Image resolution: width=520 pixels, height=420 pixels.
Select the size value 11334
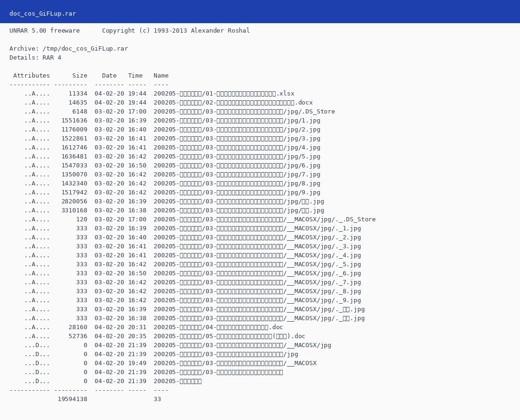pos(78,94)
